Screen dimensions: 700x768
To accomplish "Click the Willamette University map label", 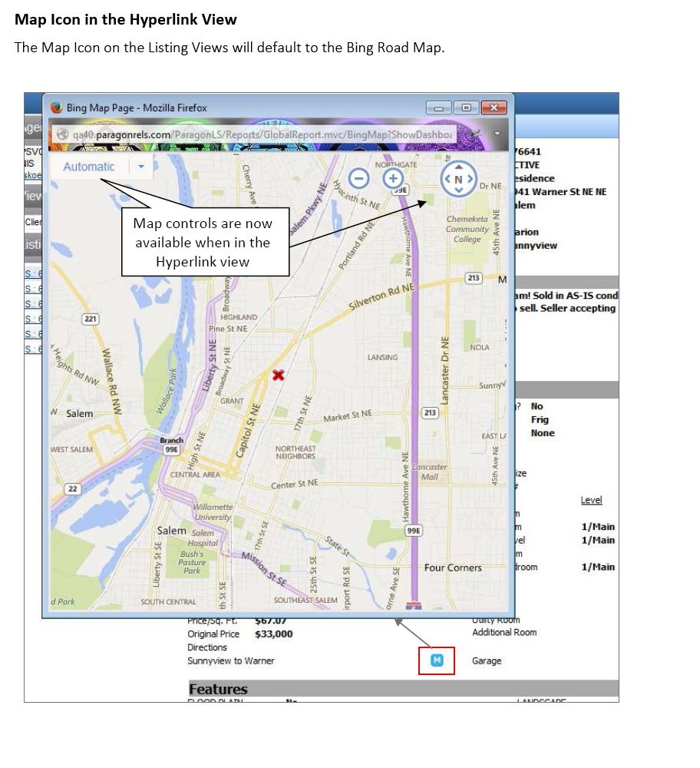I will click(x=213, y=511).
